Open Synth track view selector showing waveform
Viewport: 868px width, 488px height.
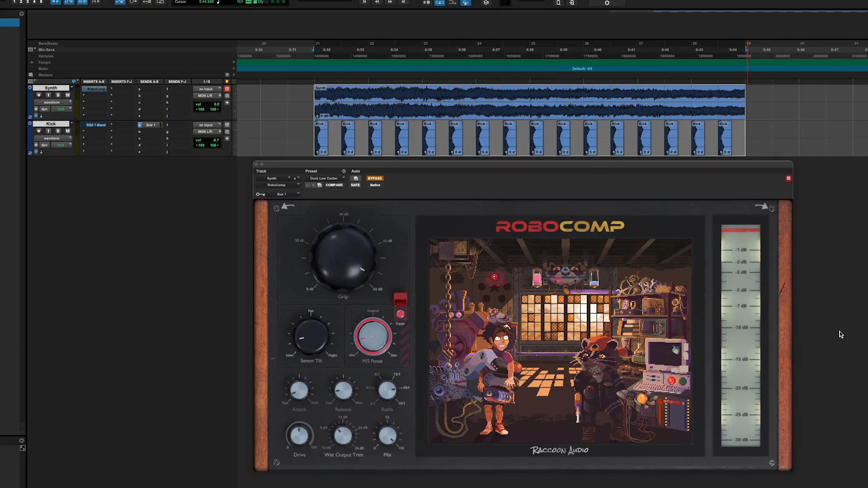(x=53, y=102)
